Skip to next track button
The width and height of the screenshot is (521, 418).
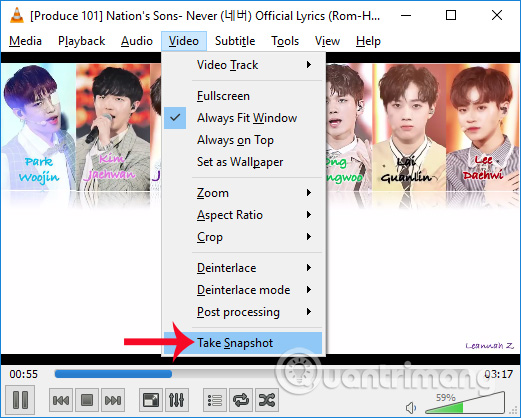click(x=113, y=400)
